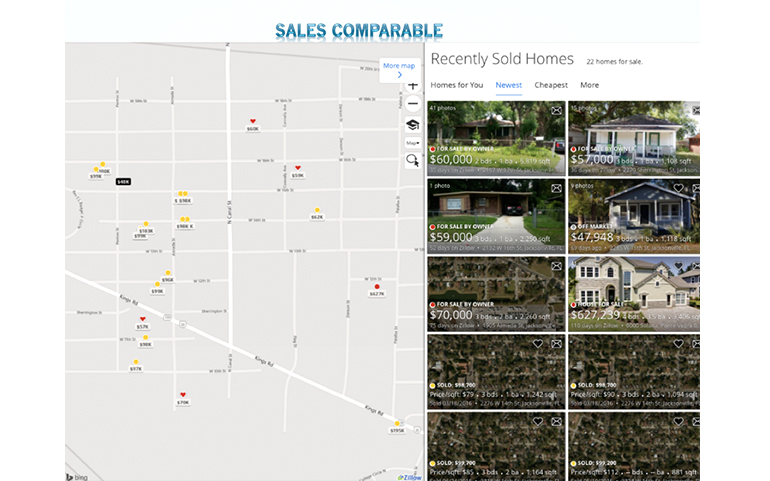Click the $60K heart marker on map
770x481 pixels.
click(252, 122)
